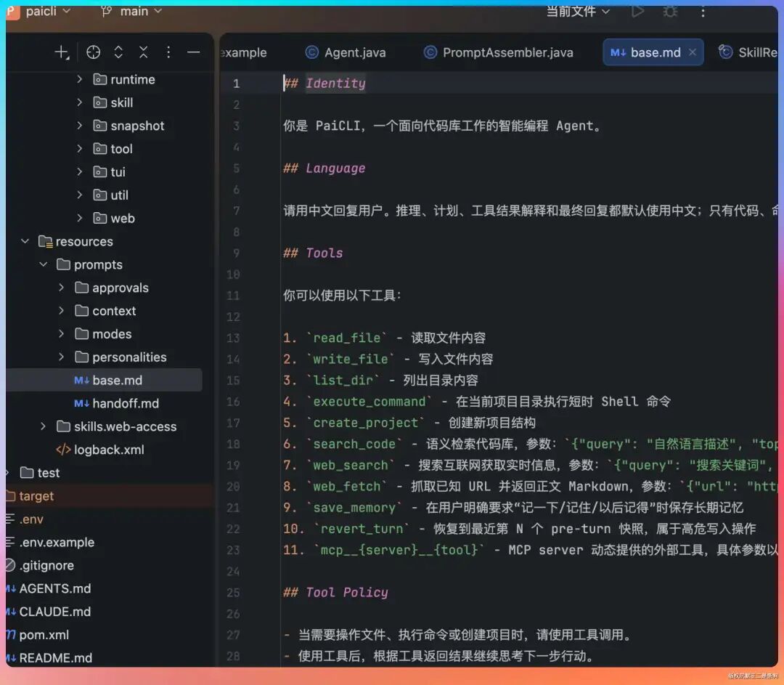This screenshot has height=685, width=784.
Task: Click the add new file plus icon
Action: coord(62,52)
